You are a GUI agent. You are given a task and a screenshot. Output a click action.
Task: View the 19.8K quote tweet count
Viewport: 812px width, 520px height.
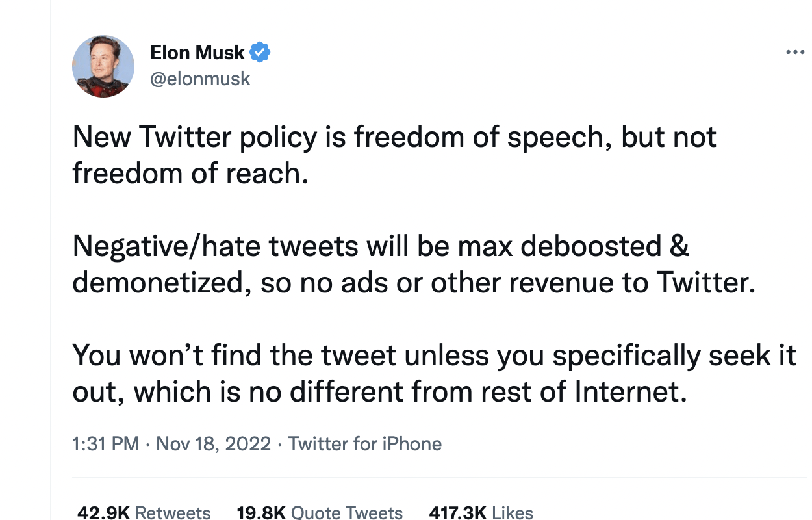pyautogui.click(x=261, y=513)
